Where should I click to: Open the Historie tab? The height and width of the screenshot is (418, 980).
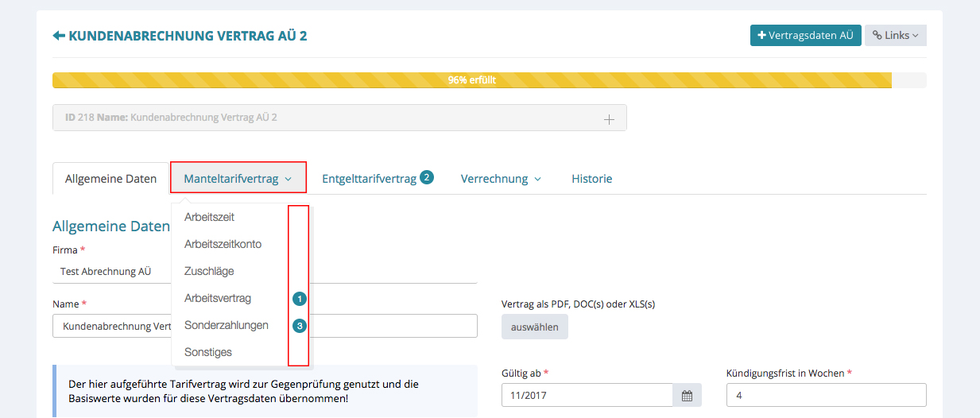(591, 179)
